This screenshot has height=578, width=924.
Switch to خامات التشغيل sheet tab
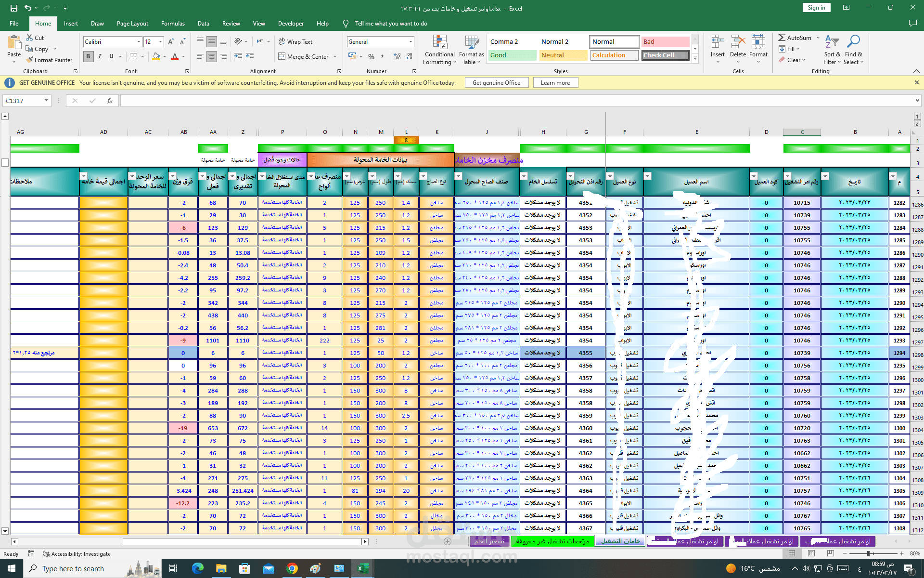pos(620,541)
